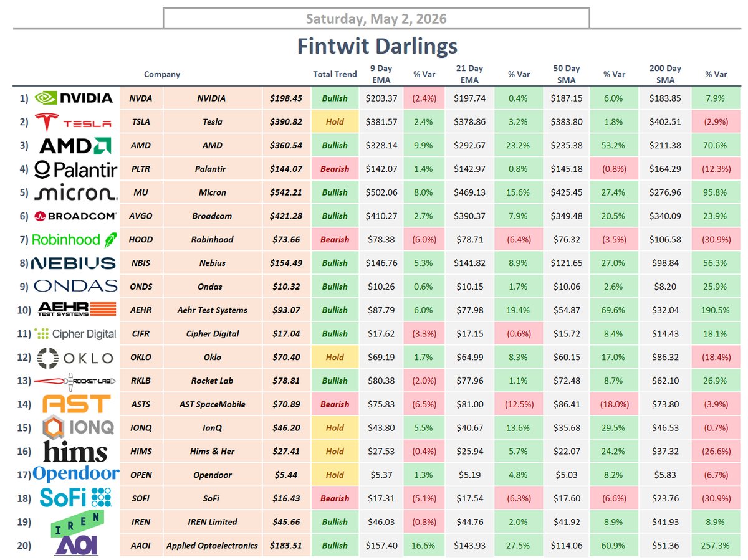Screen dimensions: 748x560
Task: Click the 190.5% Aehr variance cell
Action: [716, 310]
